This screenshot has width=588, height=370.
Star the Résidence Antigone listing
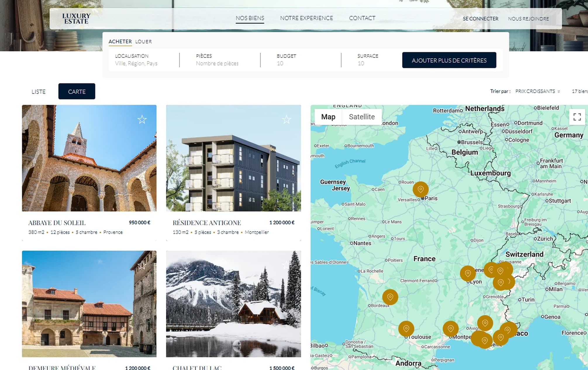click(287, 119)
